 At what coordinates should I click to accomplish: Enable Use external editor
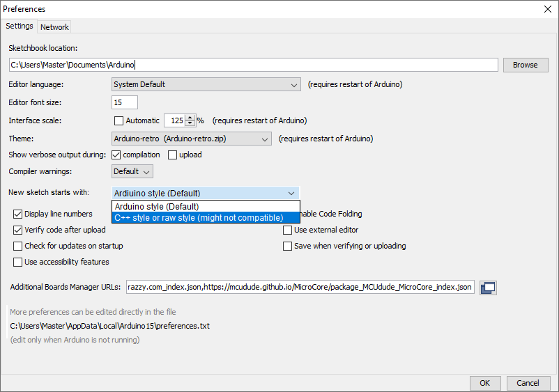(x=287, y=230)
